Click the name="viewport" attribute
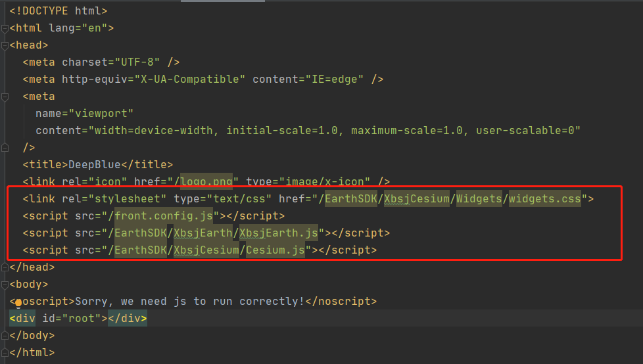Image resolution: width=643 pixels, height=364 pixels. pyautogui.click(x=84, y=114)
